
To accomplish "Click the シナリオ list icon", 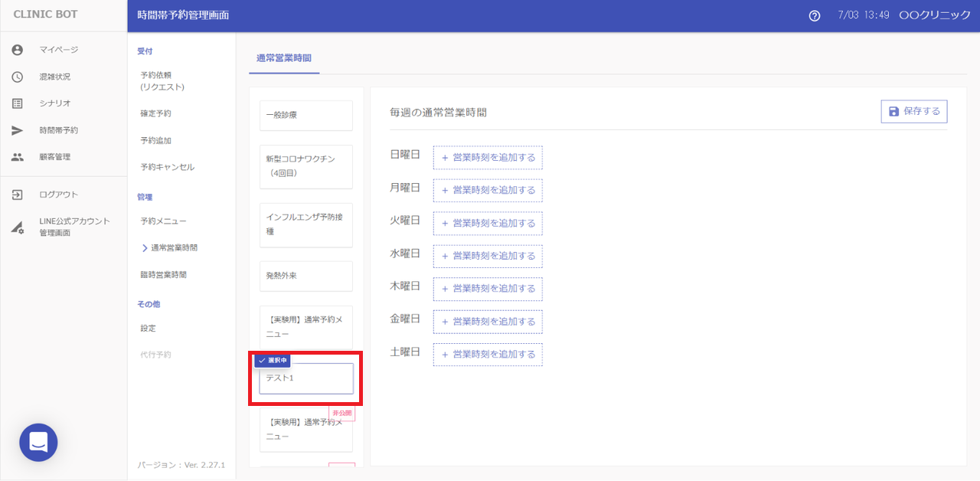I will click(18, 103).
